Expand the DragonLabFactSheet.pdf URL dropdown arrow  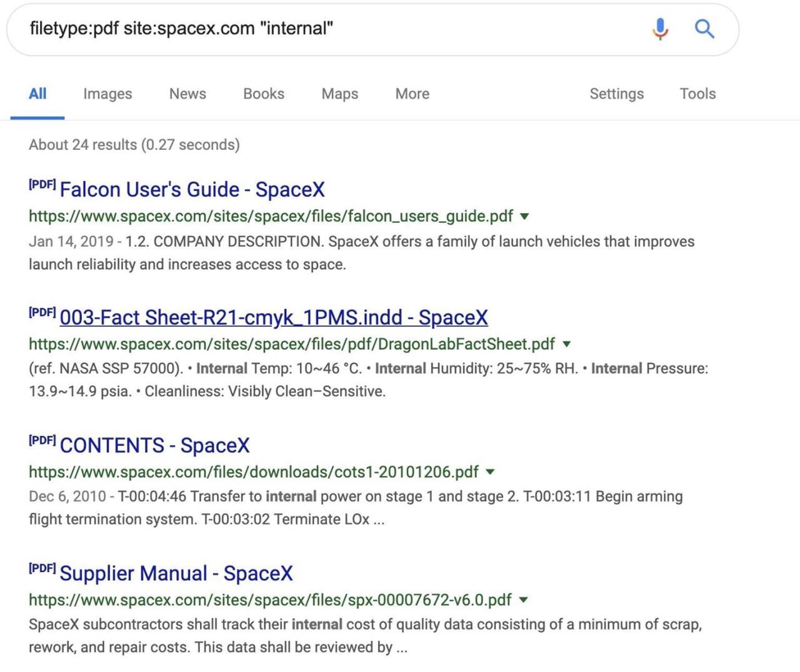click(x=566, y=344)
